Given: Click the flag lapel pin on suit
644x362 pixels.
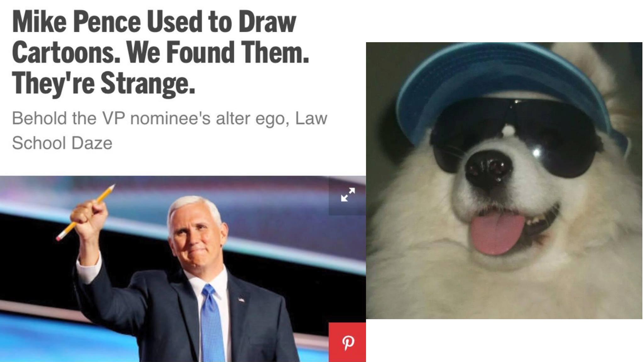Looking at the screenshot, I should pos(241,300).
